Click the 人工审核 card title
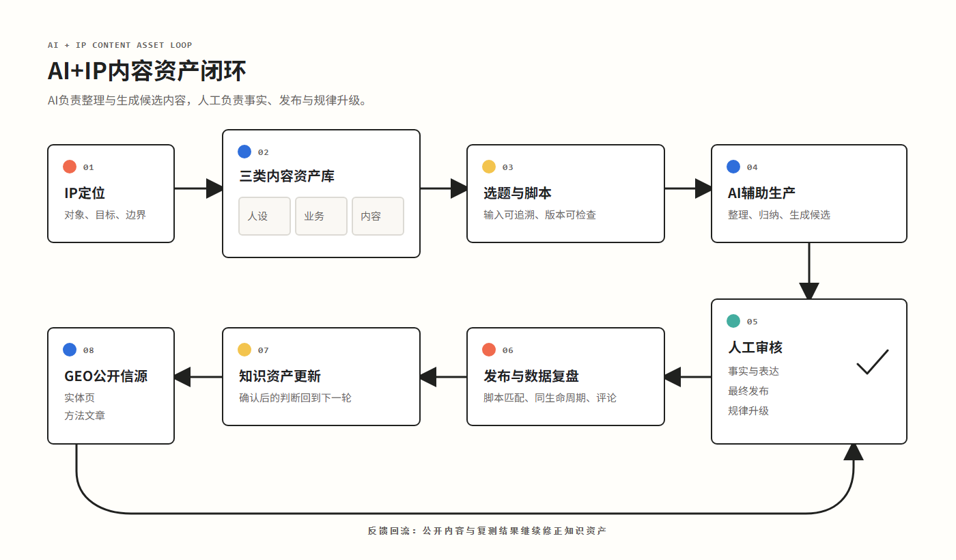The width and height of the screenshot is (956, 560). [x=755, y=348]
